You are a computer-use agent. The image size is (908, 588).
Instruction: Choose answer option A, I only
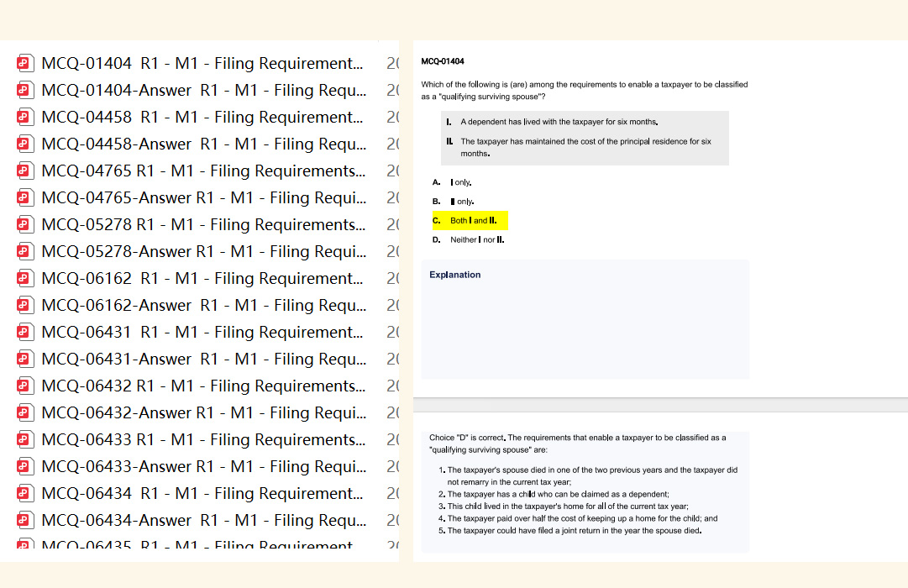click(x=461, y=182)
